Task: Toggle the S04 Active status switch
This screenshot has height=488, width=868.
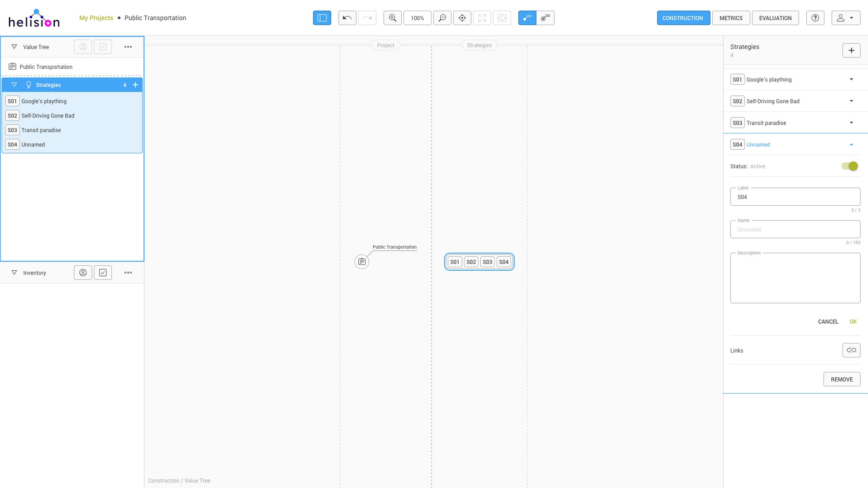Action: (850, 166)
